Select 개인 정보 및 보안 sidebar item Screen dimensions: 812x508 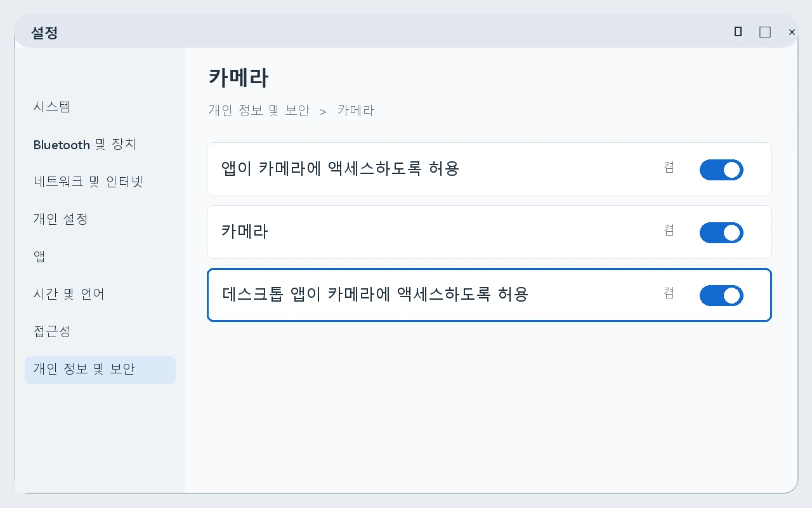point(100,370)
